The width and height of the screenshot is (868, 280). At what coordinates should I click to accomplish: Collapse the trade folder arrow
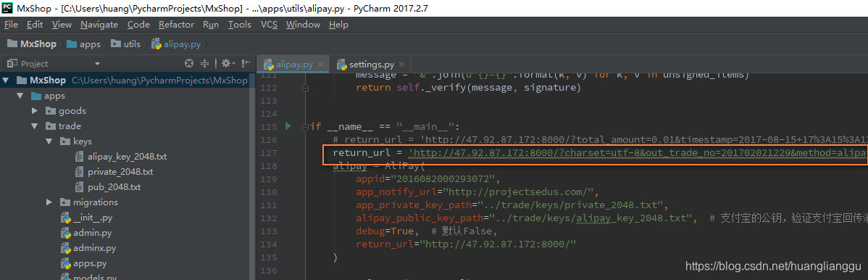point(34,126)
